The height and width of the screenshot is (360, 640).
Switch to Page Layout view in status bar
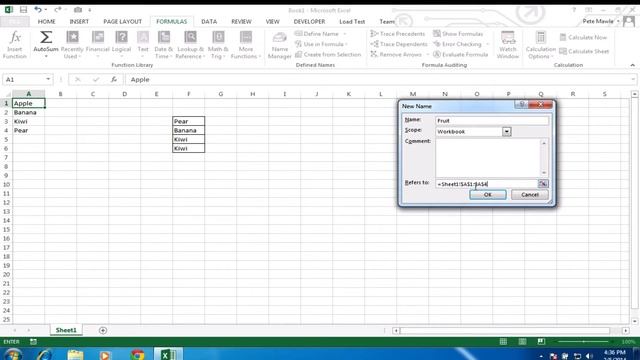pos(522,342)
